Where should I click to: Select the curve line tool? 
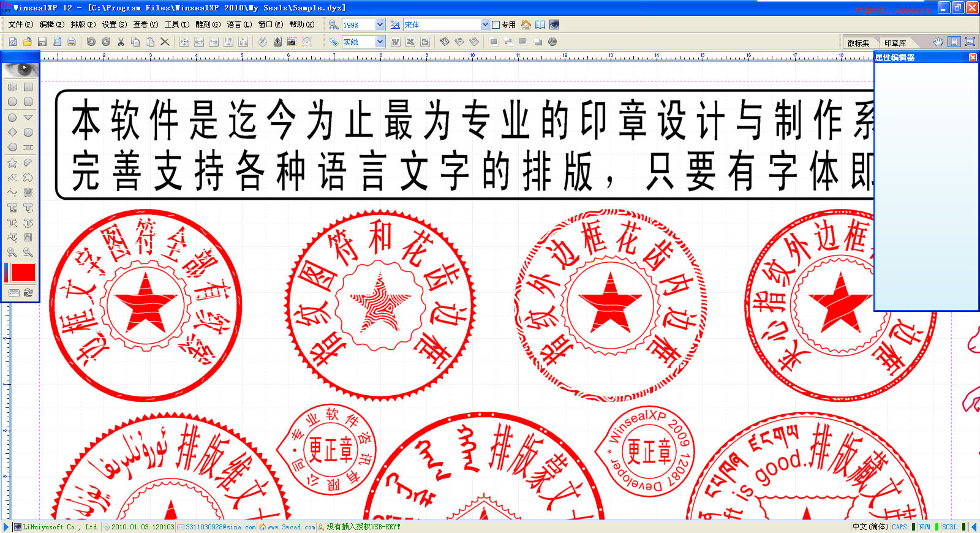12,192
